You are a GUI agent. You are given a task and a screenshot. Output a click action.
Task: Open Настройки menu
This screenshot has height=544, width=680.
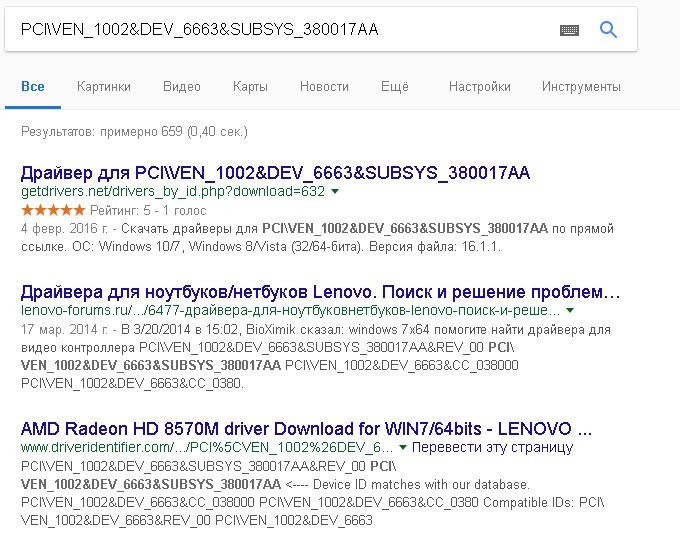[480, 87]
